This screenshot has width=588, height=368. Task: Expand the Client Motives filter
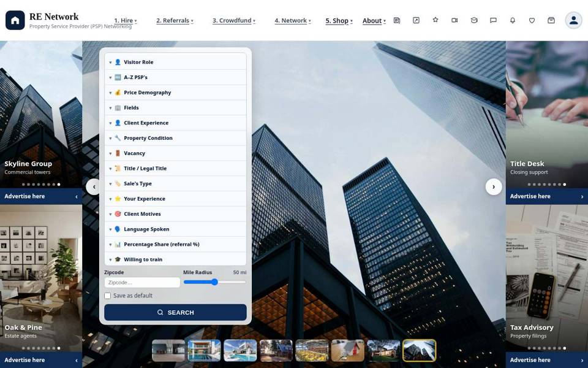click(176, 214)
